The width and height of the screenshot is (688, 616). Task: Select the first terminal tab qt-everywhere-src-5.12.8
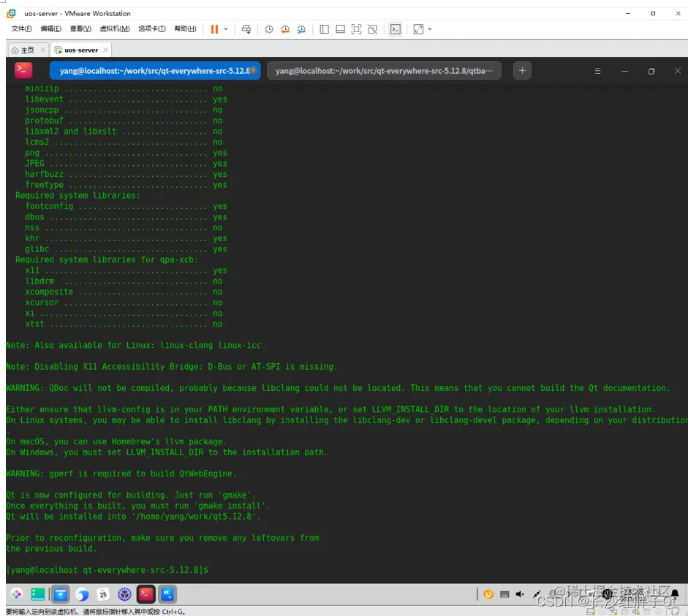[155, 71]
